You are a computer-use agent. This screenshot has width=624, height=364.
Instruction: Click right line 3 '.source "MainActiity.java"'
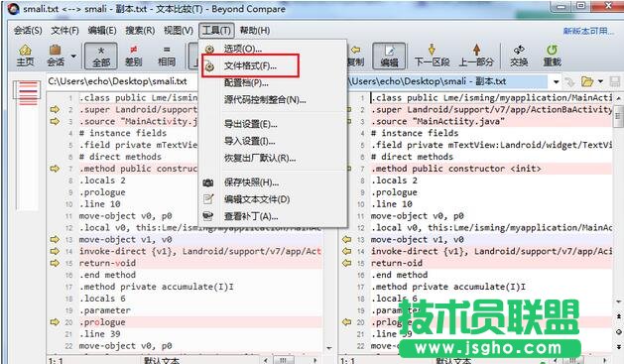437,121
